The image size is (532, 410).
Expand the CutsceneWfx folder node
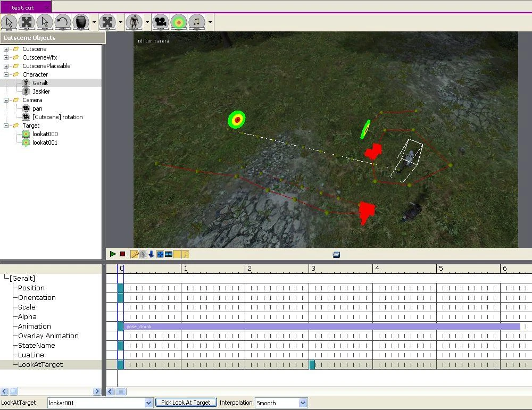(6, 57)
